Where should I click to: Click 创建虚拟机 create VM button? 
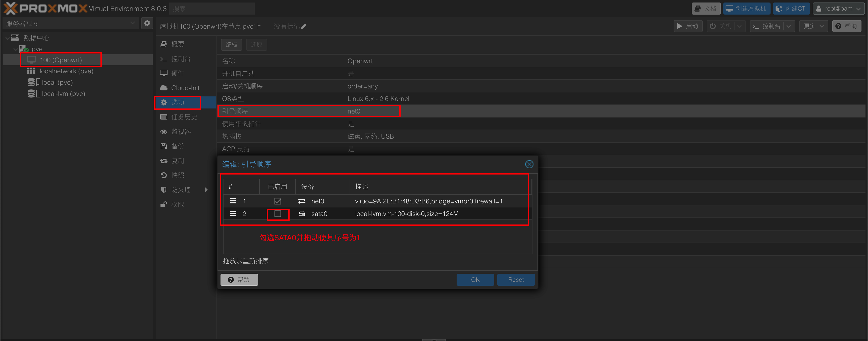pyautogui.click(x=746, y=9)
